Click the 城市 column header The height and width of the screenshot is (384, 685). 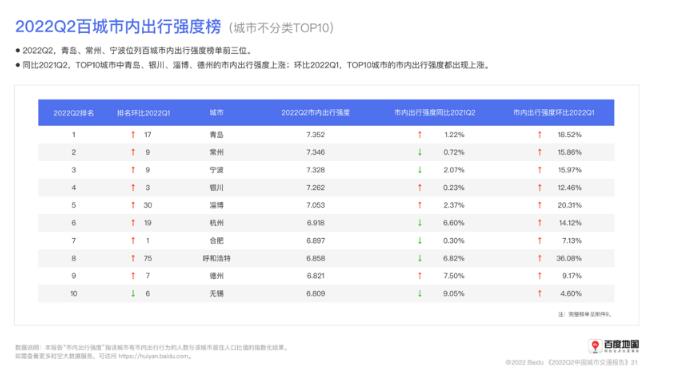[x=216, y=113]
